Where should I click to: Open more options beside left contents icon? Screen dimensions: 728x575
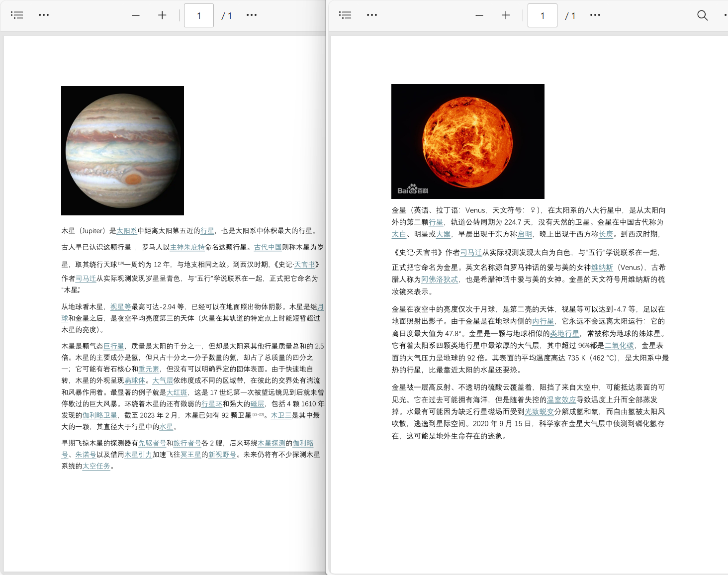[44, 15]
